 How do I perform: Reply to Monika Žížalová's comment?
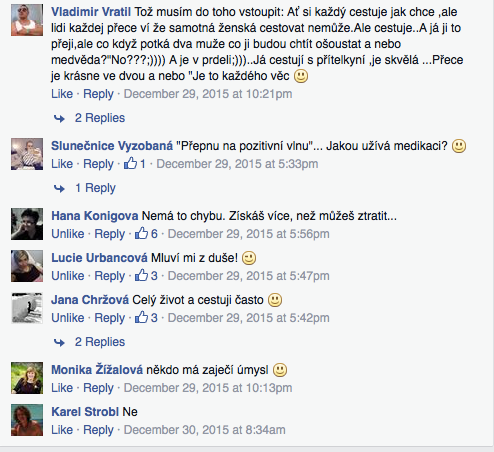click(98, 388)
